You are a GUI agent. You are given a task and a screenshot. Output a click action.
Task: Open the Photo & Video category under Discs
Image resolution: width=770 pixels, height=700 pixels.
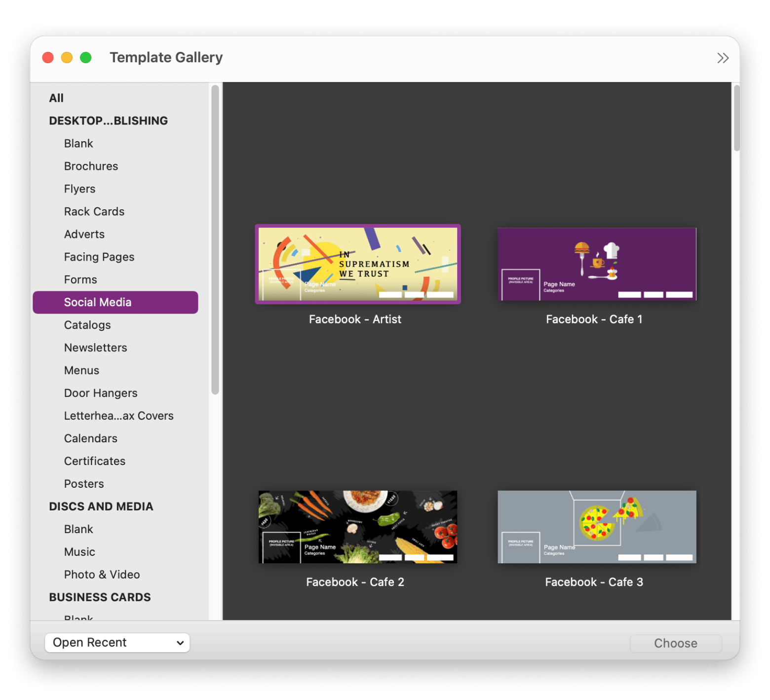(102, 574)
